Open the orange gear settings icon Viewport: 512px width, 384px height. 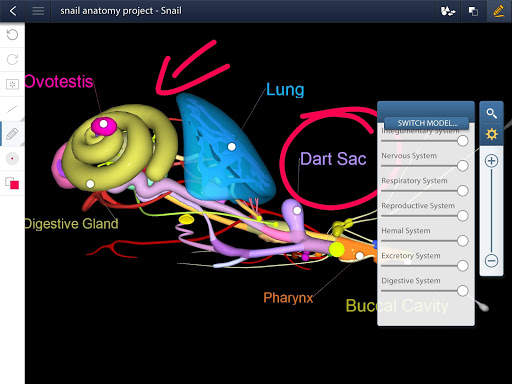[492, 134]
